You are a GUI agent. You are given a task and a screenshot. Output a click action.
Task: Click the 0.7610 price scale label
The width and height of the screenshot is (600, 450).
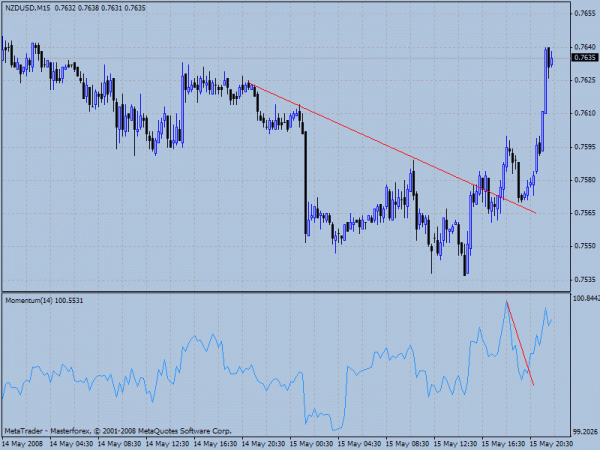click(x=585, y=113)
